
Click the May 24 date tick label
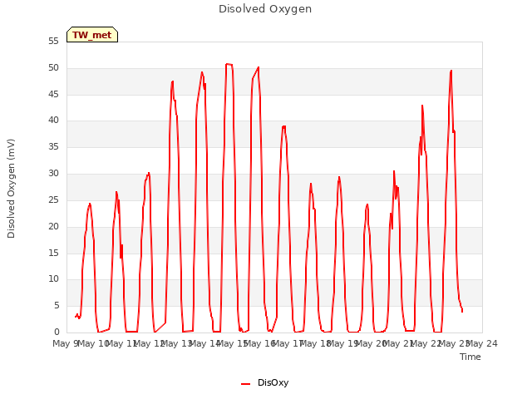[x=482, y=343]
